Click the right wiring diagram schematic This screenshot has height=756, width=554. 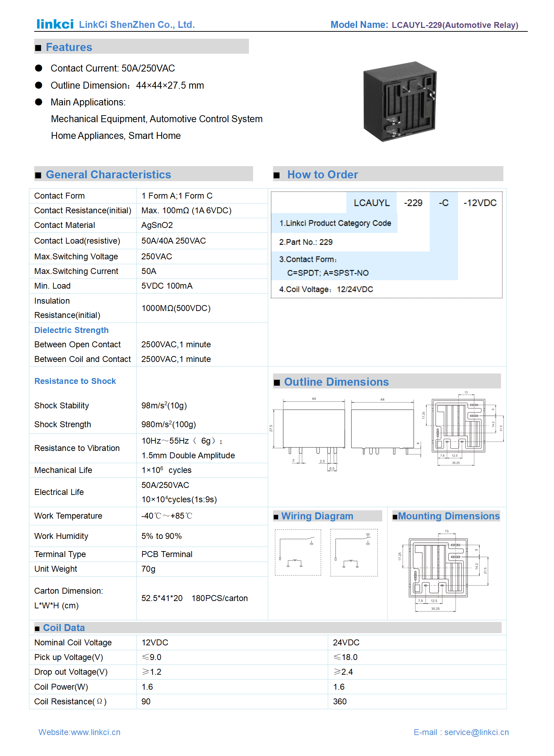pyautogui.click(x=354, y=552)
